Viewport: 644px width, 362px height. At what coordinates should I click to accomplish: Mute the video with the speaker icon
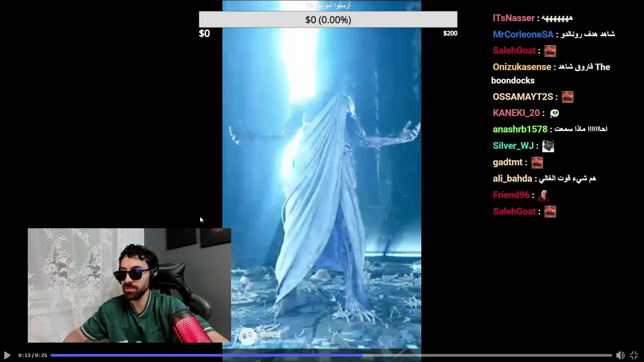click(620, 355)
